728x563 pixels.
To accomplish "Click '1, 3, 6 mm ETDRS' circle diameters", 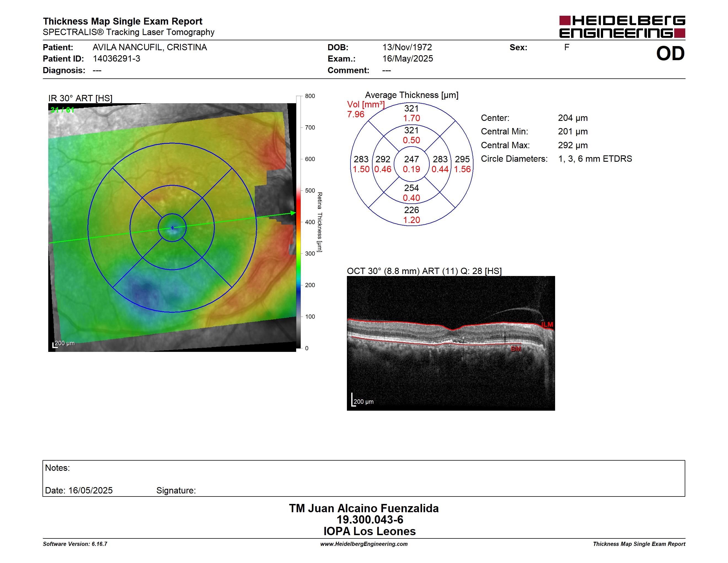I will [595, 159].
